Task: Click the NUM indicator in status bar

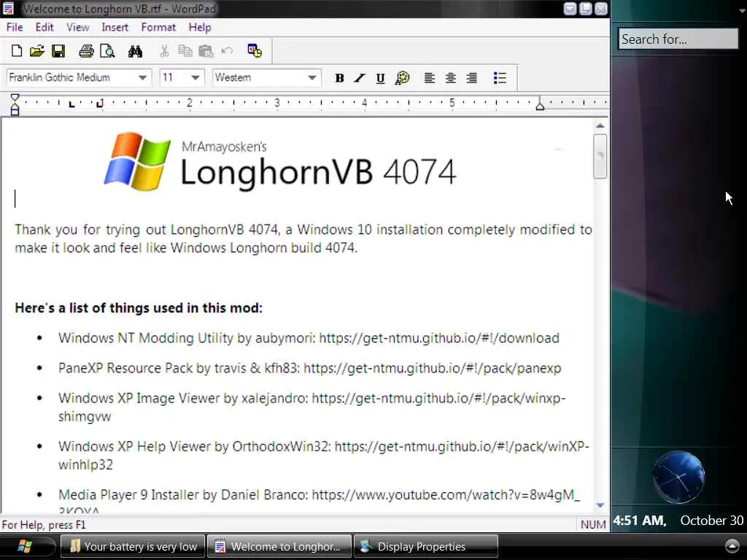Action: [x=593, y=525]
